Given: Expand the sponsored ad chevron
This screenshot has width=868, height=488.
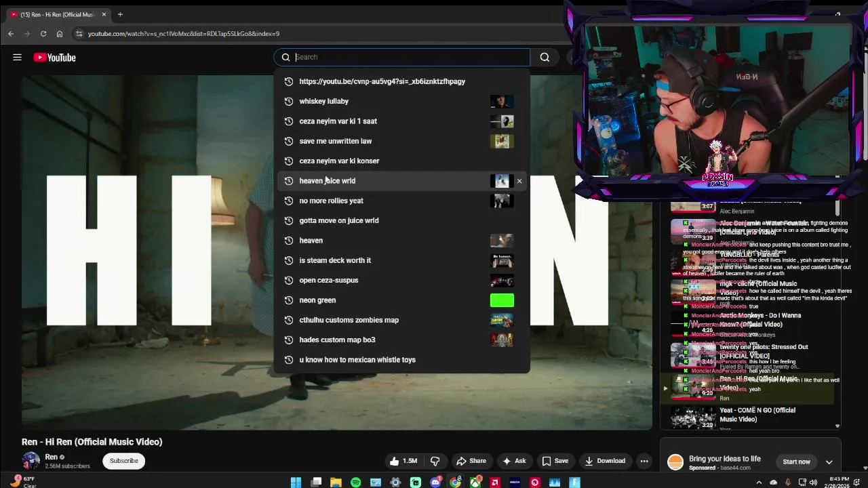Looking at the screenshot, I should click(829, 462).
